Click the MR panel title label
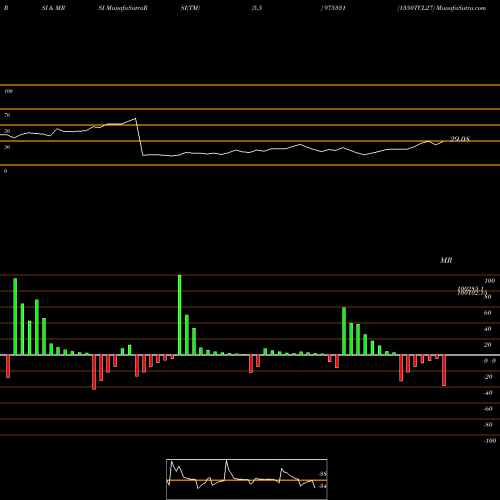This screenshot has height=500, width=500. 446,260
